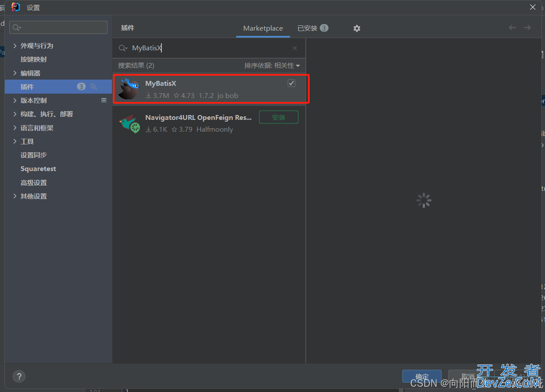
Task: Open the plugins gear settings menu
Action: pos(357,28)
